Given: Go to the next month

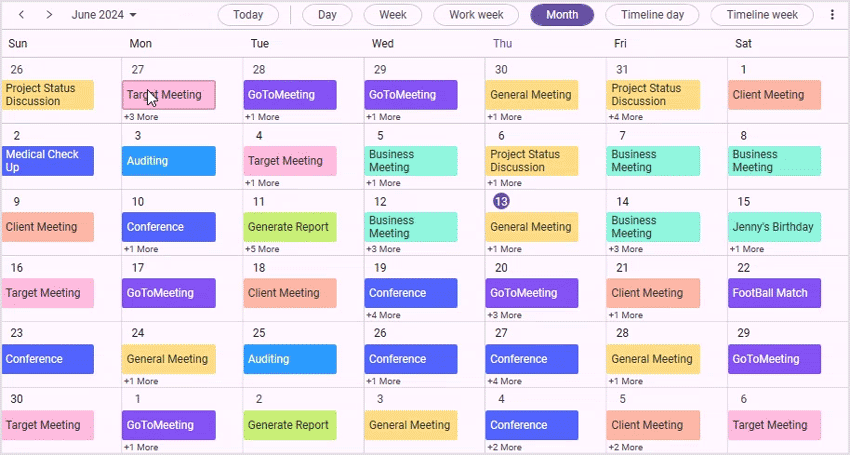Looking at the screenshot, I should (x=49, y=15).
